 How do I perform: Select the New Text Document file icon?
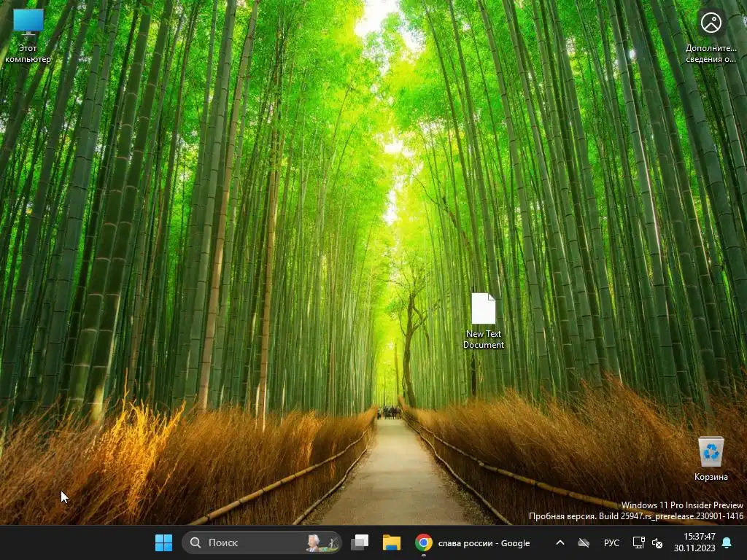484,321
